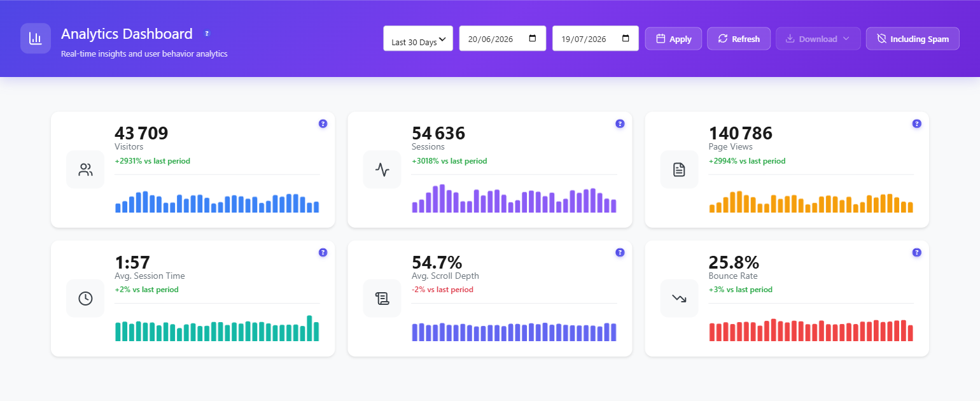
Task: Expand the Download options menu
Action: pyautogui.click(x=818, y=38)
